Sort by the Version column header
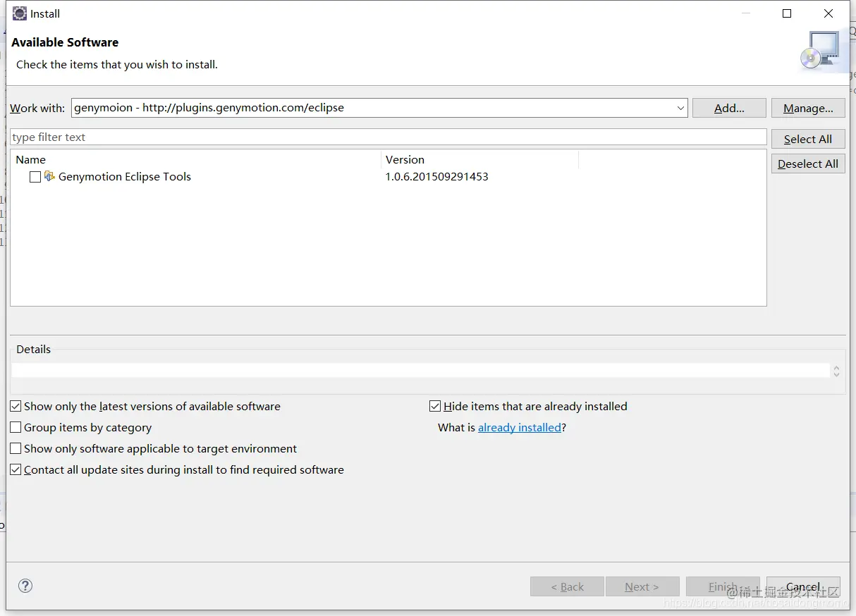The width and height of the screenshot is (856, 616). click(x=479, y=159)
